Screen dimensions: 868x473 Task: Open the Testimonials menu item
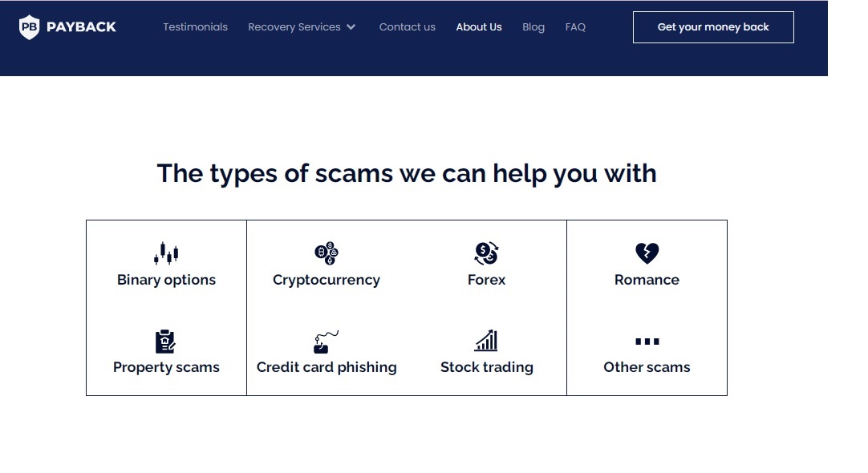[195, 27]
